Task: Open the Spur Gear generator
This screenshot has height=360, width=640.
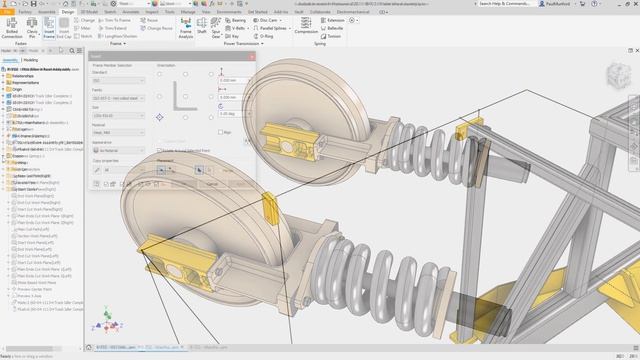Action: click(x=216, y=28)
